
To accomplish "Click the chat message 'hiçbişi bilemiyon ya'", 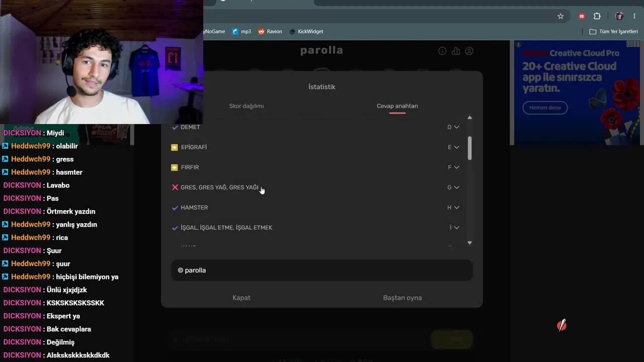I will pos(88,277).
